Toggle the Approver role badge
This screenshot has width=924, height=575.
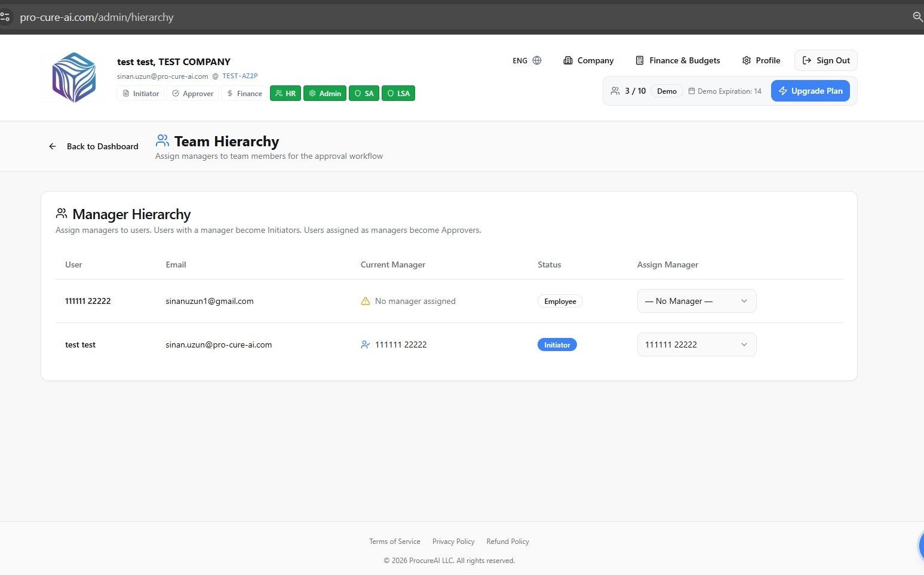click(x=193, y=93)
